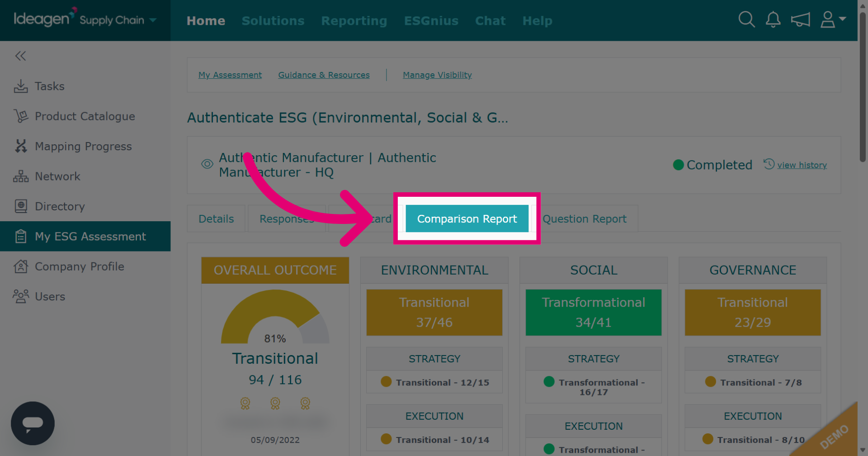Click the Authenticate ESG assessment title

pos(347,118)
